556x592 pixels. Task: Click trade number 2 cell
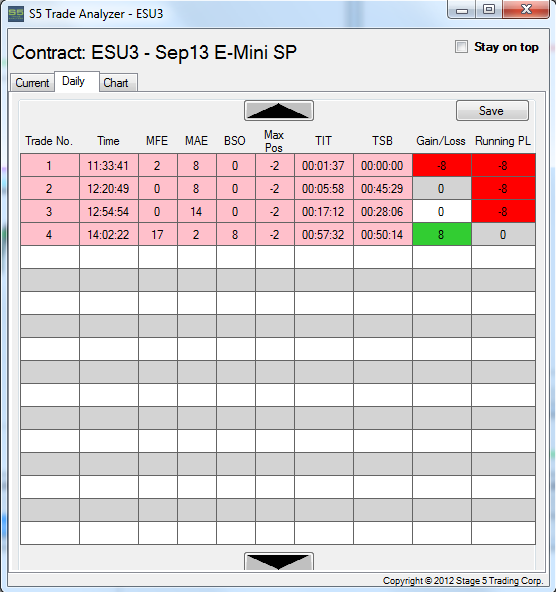50,188
